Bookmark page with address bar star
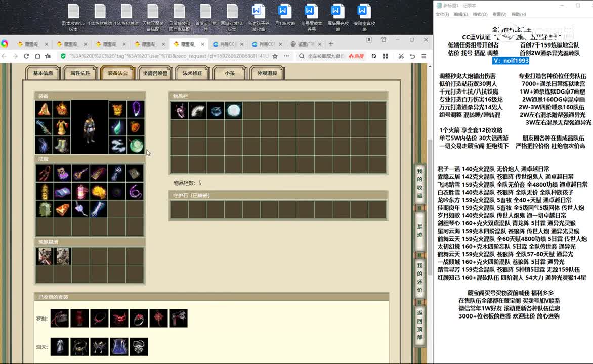This screenshot has width=593, height=364. (x=275, y=56)
